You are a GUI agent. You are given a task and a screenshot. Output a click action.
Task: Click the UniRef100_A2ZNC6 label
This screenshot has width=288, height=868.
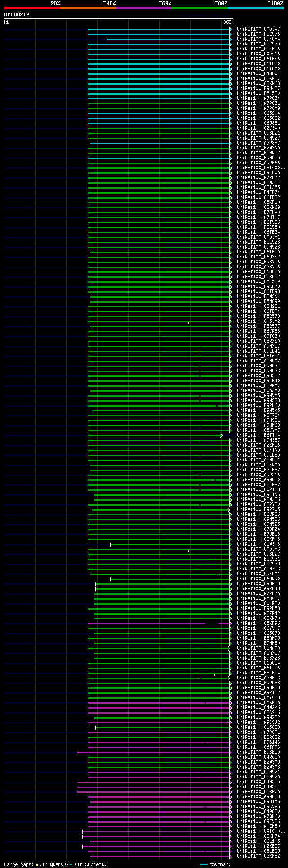[x=258, y=445]
